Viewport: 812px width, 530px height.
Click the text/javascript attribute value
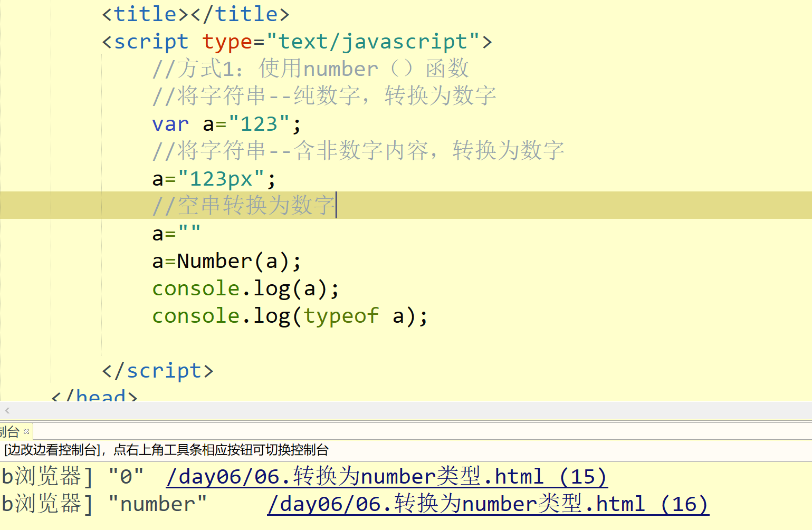click(375, 41)
